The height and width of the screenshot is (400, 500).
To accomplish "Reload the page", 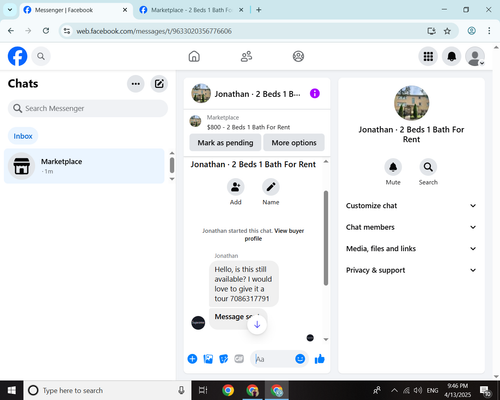I will click(x=46, y=31).
